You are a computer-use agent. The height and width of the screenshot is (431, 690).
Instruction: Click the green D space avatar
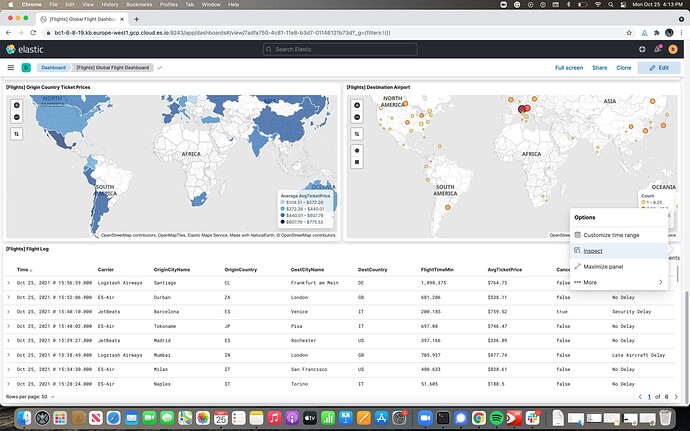pyautogui.click(x=26, y=67)
